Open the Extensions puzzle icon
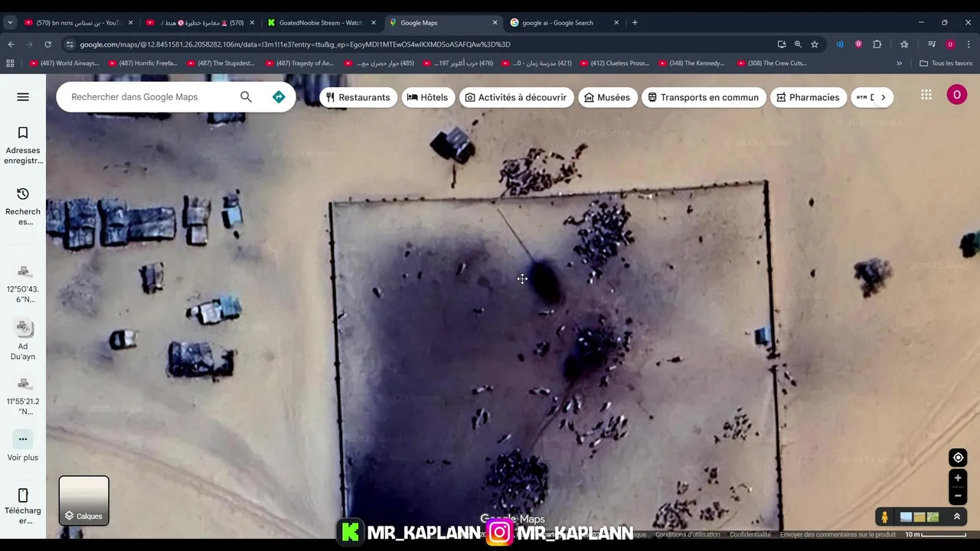The image size is (980, 551). click(877, 44)
